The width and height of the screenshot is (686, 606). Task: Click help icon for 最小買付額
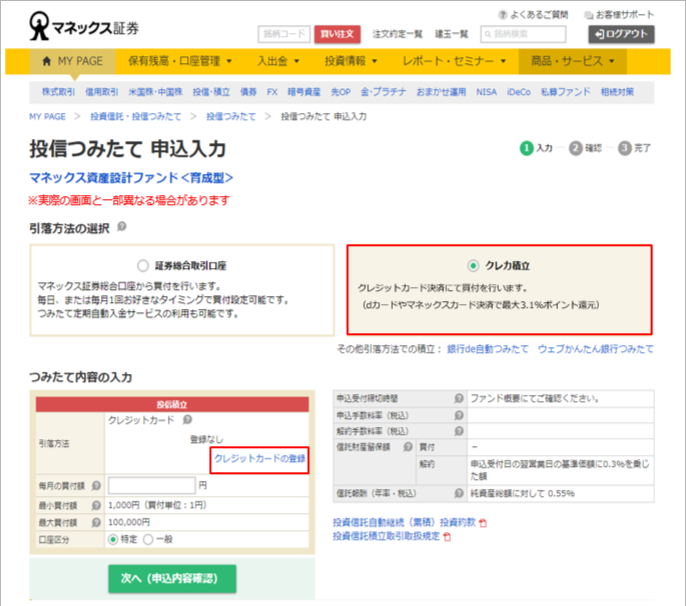tap(96, 505)
